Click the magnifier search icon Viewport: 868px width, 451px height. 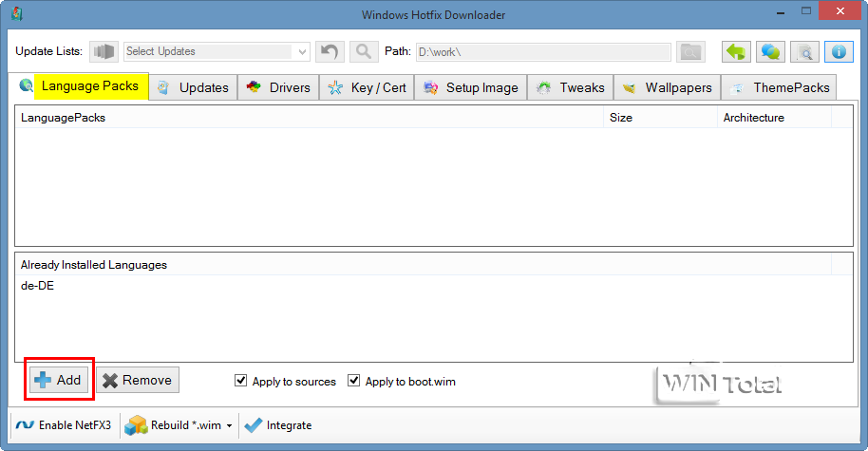(x=364, y=51)
